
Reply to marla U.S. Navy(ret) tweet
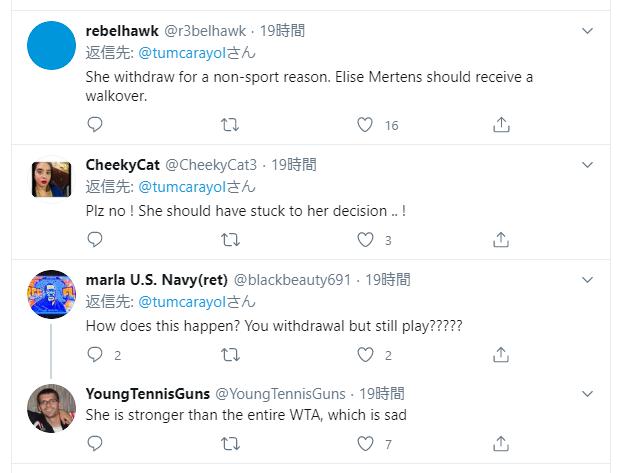click(x=95, y=355)
